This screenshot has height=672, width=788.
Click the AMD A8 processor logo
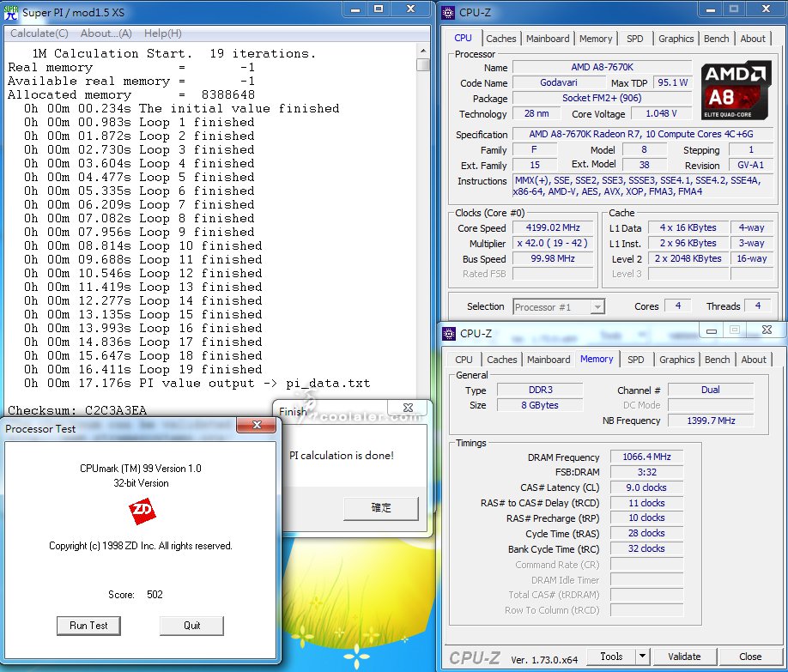pyautogui.click(x=736, y=90)
